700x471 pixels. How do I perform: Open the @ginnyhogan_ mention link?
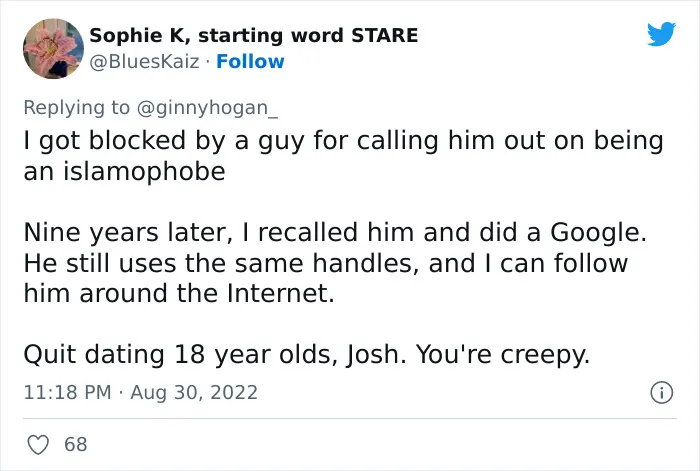(x=207, y=108)
